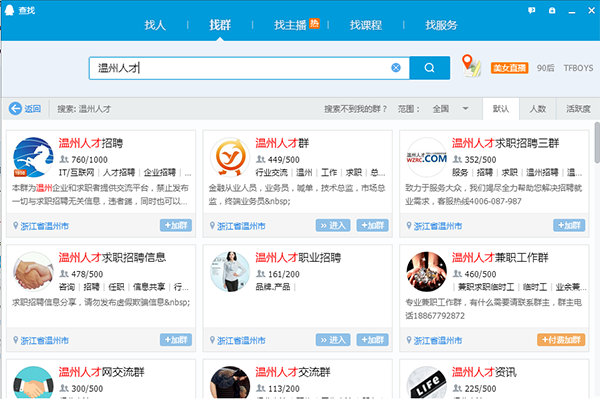Sort results by 默认

[501, 109]
